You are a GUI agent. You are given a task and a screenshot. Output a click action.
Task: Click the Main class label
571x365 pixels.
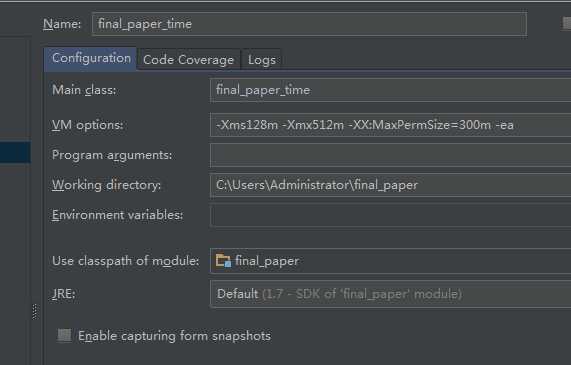[x=84, y=90]
